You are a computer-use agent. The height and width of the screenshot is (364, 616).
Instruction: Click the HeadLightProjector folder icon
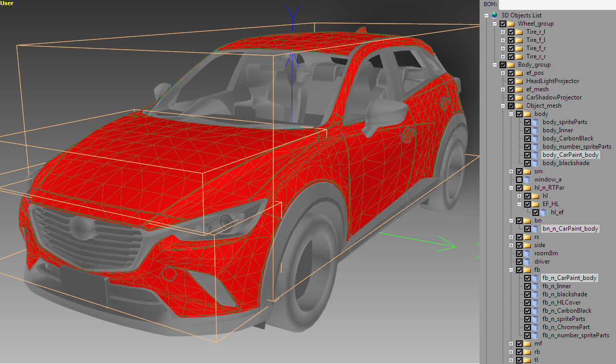519,81
